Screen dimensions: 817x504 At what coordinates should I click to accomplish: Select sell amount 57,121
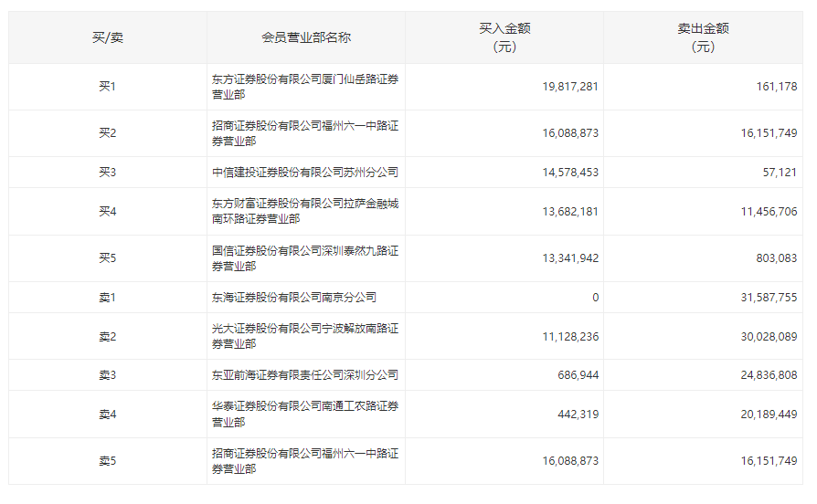click(x=780, y=173)
